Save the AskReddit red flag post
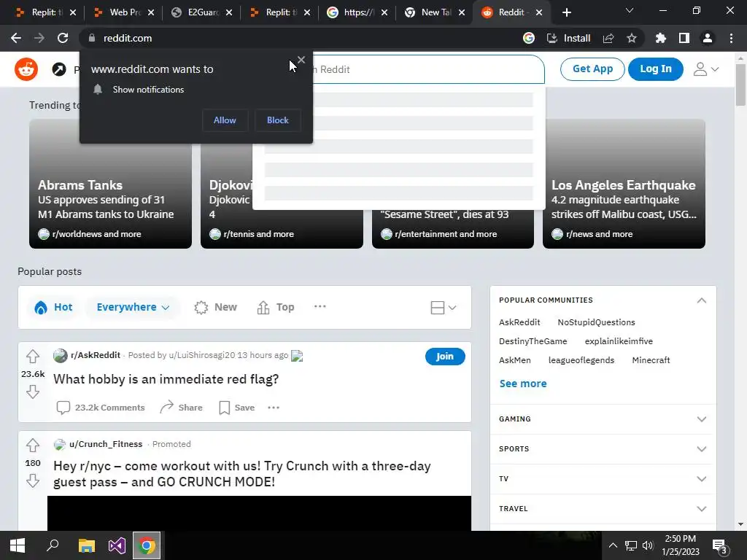The image size is (747, 560). [237, 408]
